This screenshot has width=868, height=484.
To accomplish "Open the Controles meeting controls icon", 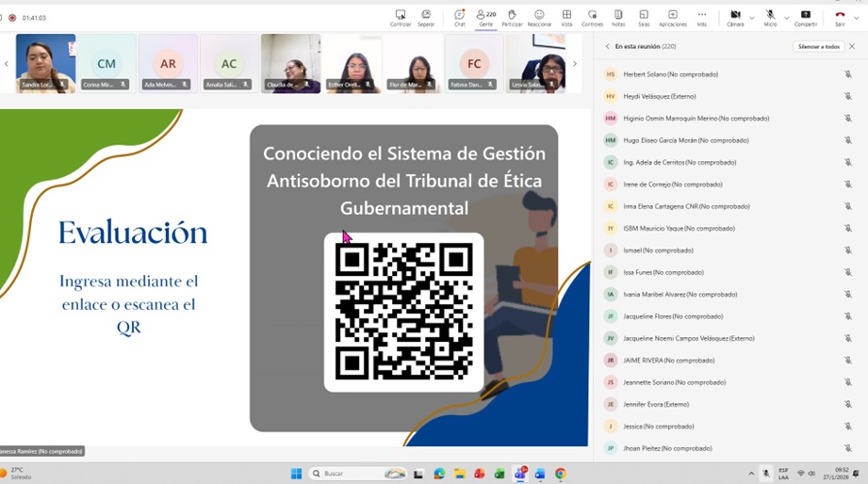I will (592, 18).
